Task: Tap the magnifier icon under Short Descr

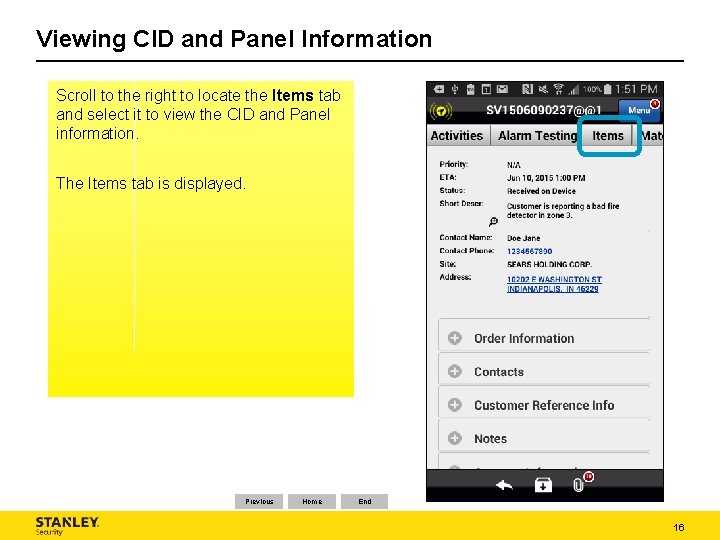Action: (x=493, y=222)
